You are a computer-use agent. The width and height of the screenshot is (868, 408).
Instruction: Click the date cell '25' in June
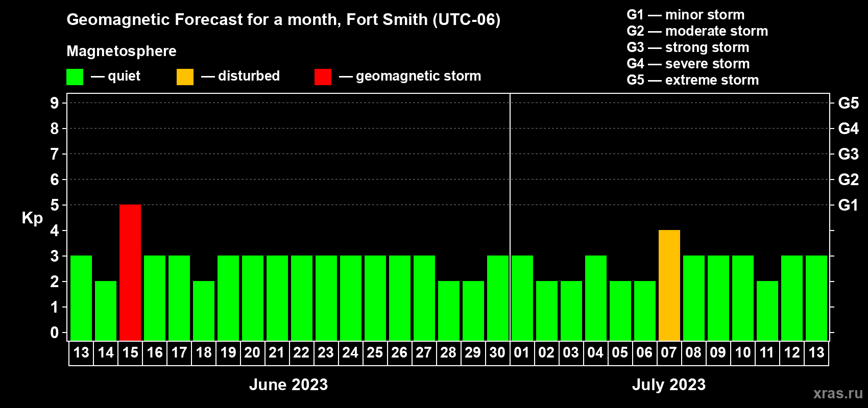(375, 353)
